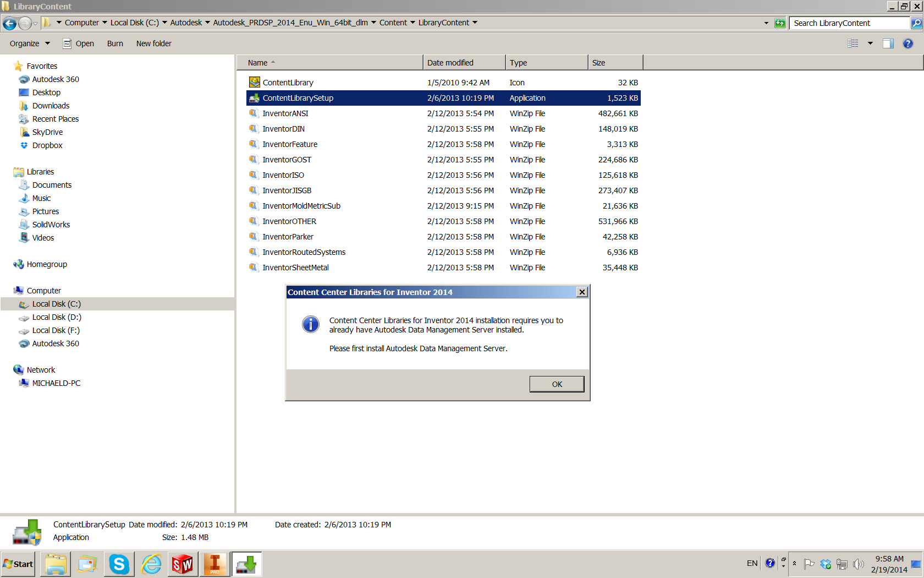Expand the Content breadcrumb arrow
924x578 pixels.
coord(413,23)
